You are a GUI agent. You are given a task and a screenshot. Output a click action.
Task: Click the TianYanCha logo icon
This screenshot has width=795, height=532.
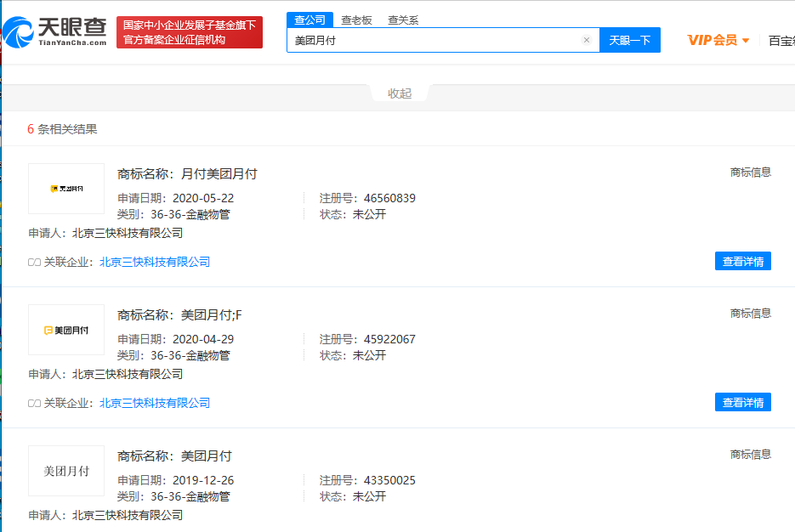(19, 32)
